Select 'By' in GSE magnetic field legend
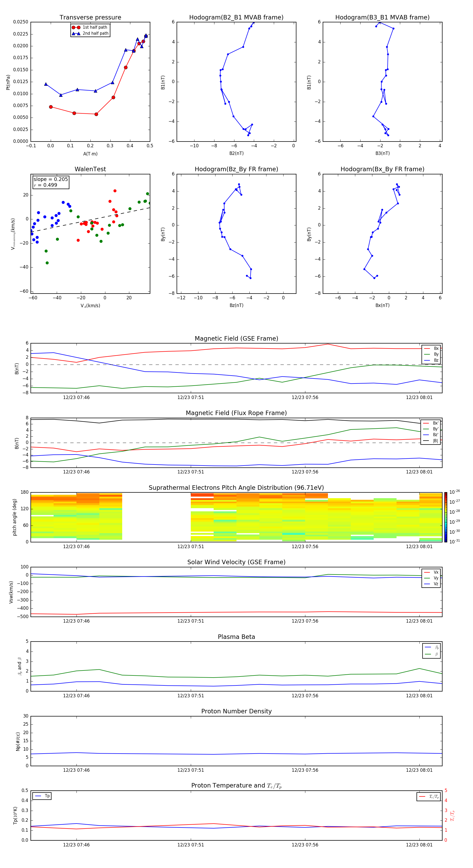Screen dimensions: 473x868 (x=431, y=354)
